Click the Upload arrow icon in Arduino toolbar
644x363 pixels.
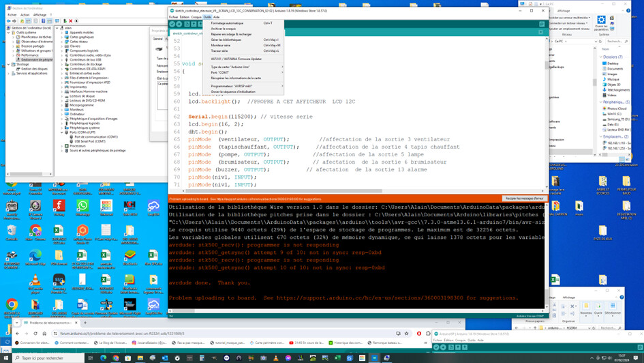[x=179, y=25]
